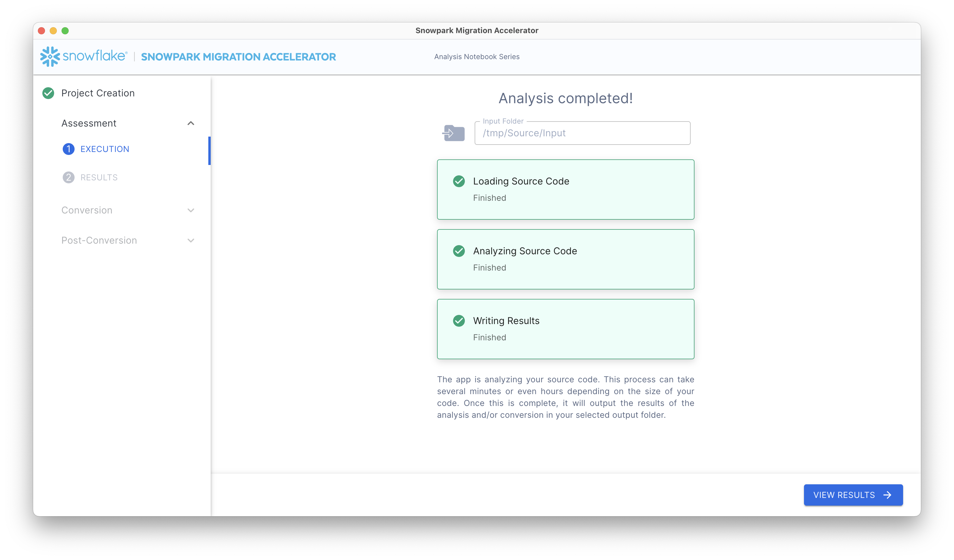The height and width of the screenshot is (560, 954).
Task: Select Project Creation in the sidebar
Action: click(x=98, y=93)
